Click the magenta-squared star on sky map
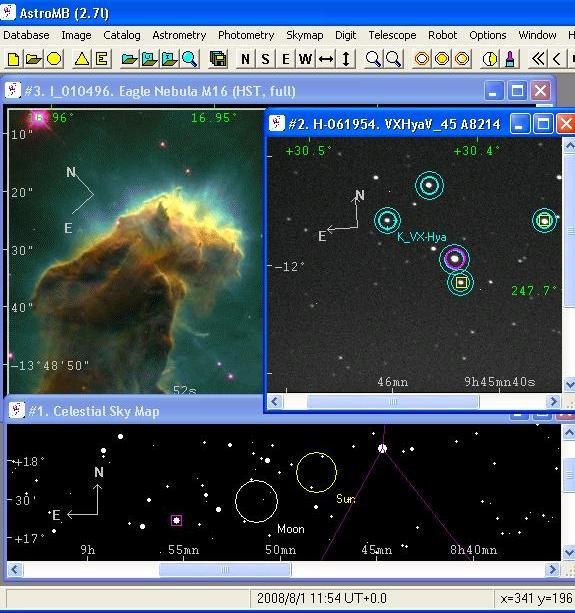Viewport: 575px width, 613px height. [x=176, y=520]
